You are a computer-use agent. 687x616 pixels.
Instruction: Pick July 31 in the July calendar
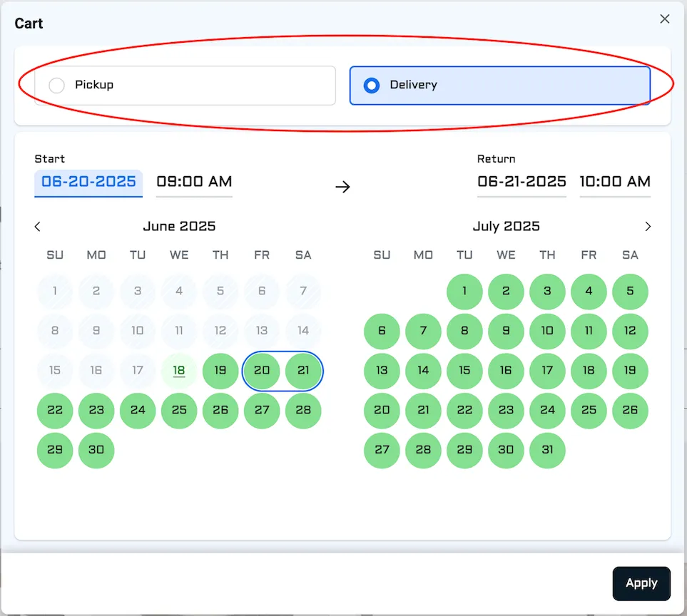[547, 450]
